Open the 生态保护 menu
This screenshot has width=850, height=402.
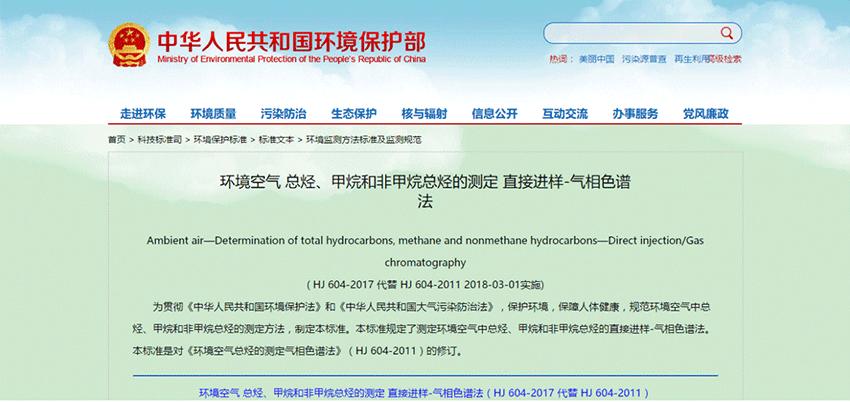354,114
